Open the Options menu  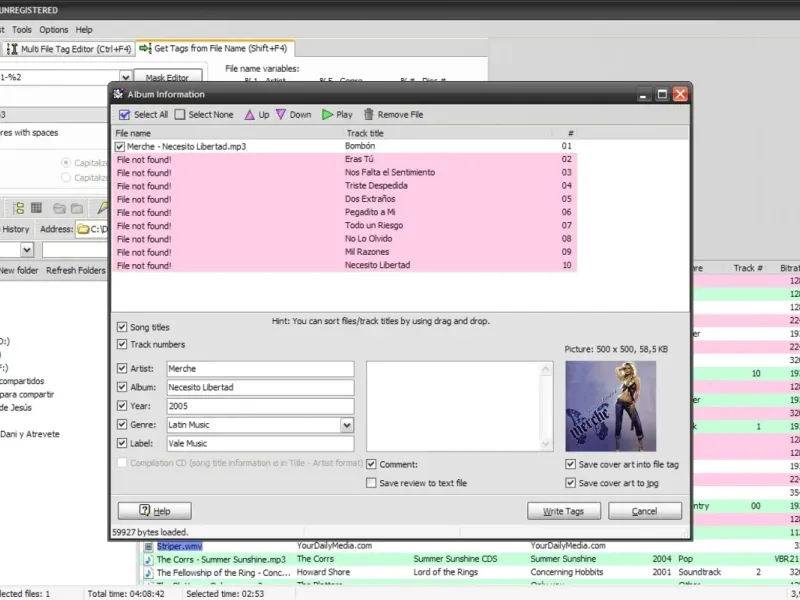point(54,30)
